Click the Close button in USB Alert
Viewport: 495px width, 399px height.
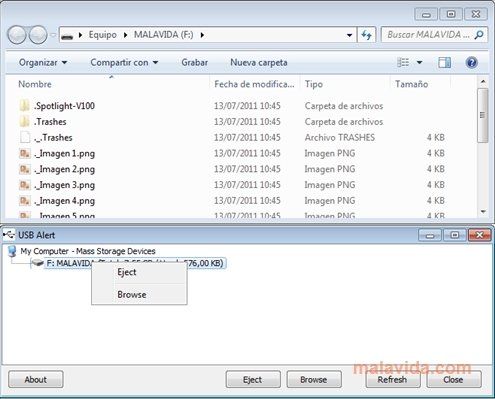pos(454,379)
